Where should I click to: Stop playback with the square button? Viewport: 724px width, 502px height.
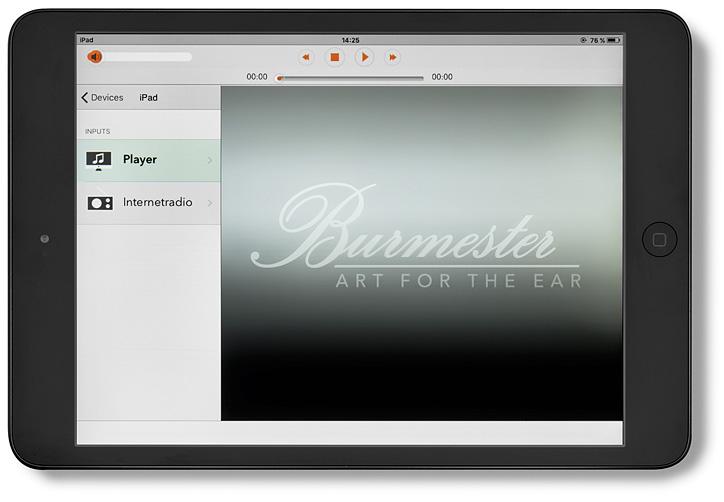335,57
